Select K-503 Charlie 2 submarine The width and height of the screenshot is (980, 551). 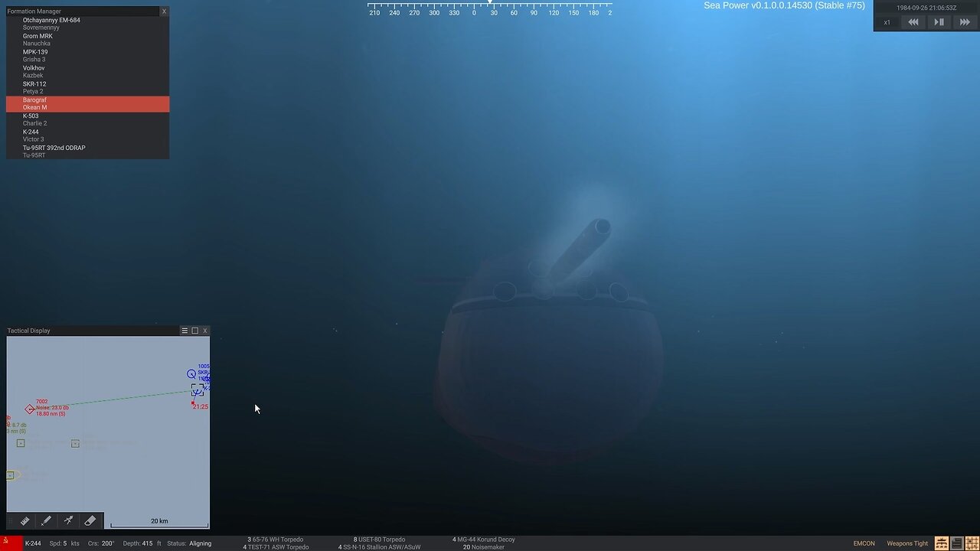[87, 119]
